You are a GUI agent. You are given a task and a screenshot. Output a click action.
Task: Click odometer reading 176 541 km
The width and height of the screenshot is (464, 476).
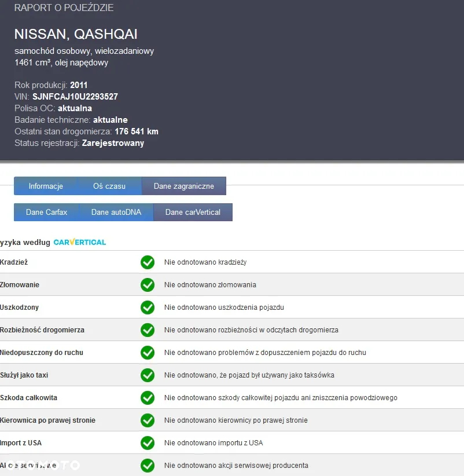pos(137,131)
